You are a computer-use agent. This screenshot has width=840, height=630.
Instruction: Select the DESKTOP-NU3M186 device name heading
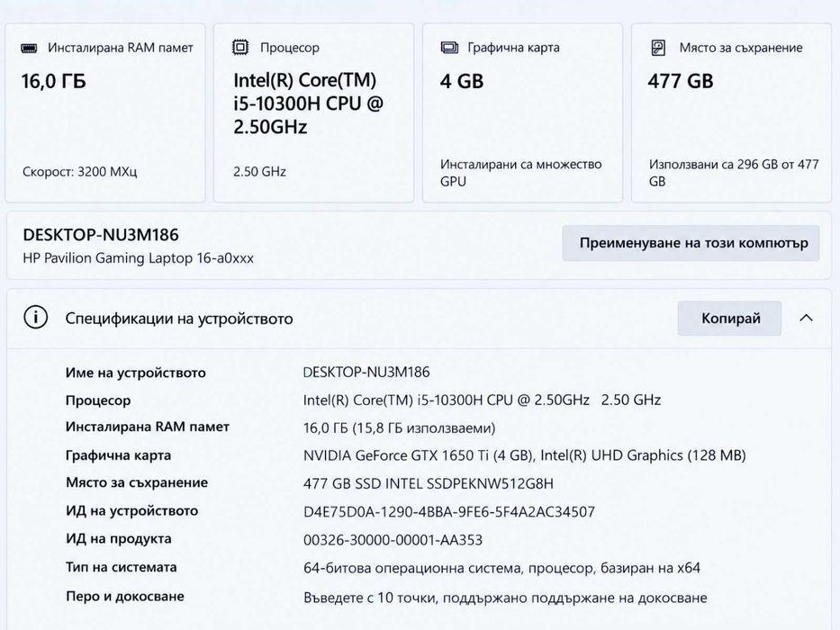(x=101, y=235)
